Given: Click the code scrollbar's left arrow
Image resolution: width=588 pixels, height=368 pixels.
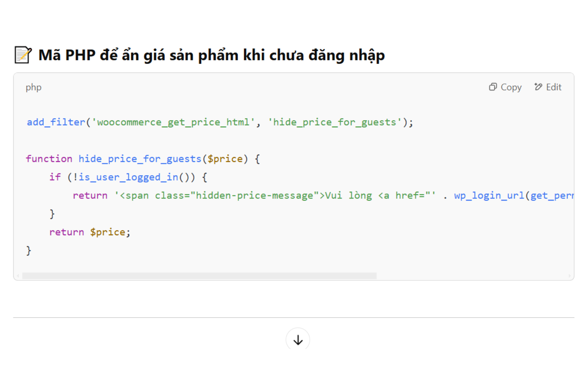Looking at the screenshot, I should [x=18, y=276].
